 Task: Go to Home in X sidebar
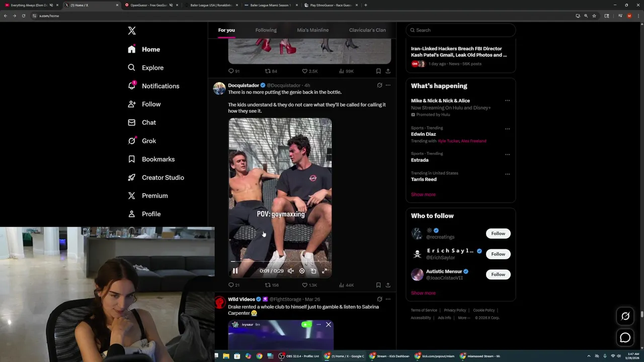point(144,49)
